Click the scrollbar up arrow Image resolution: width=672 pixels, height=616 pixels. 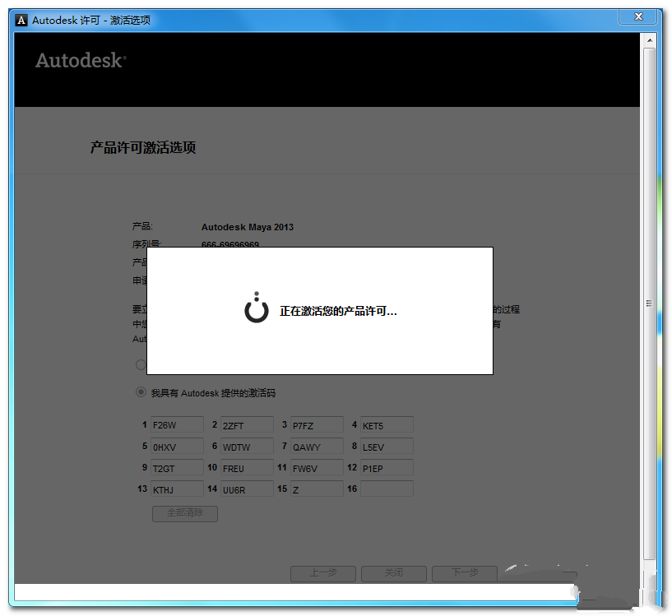tap(649, 40)
